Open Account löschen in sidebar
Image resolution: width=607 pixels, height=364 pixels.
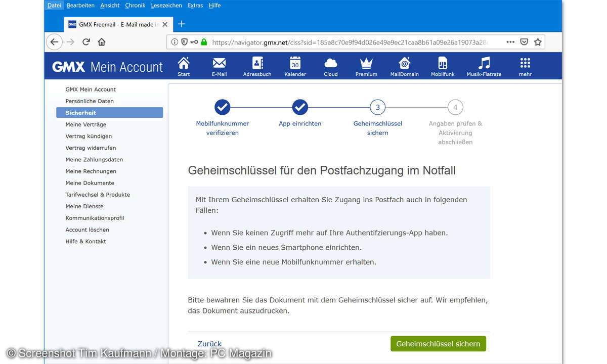pyautogui.click(x=87, y=230)
